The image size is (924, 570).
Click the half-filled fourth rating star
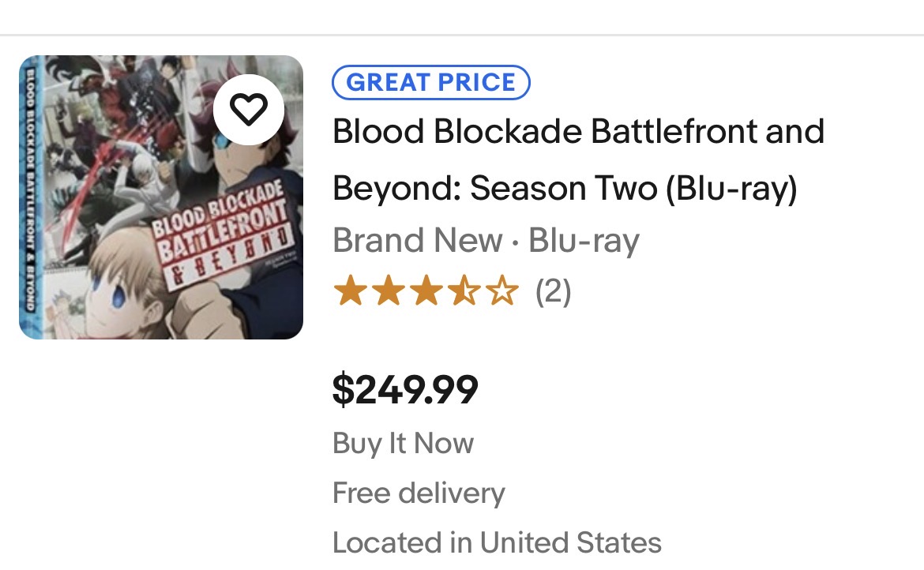click(x=464, y=291)
